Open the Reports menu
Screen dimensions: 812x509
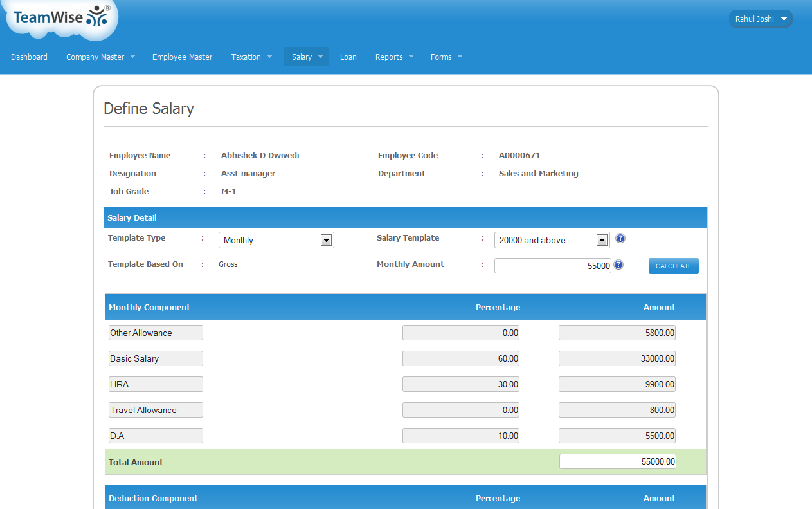[394, 57]
